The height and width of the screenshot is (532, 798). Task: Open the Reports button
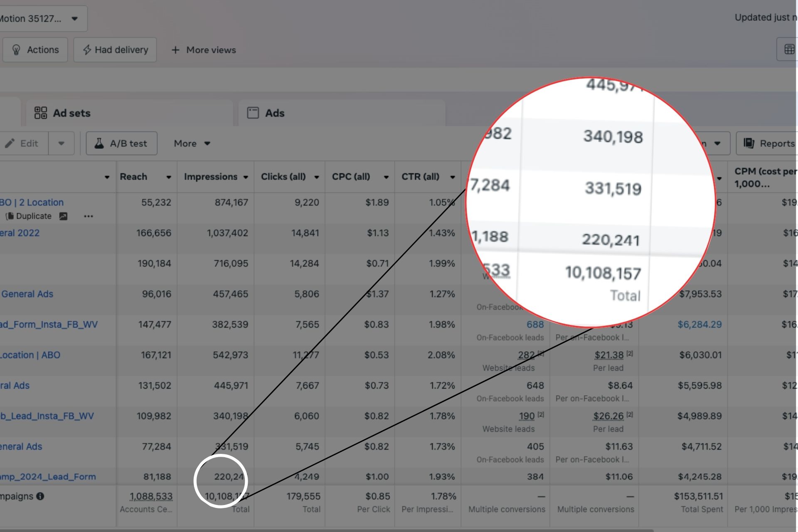(769, 143)
